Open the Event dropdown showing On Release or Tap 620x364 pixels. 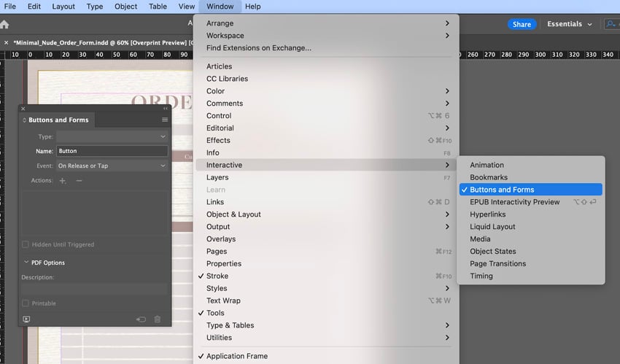[x=112, y=166]
